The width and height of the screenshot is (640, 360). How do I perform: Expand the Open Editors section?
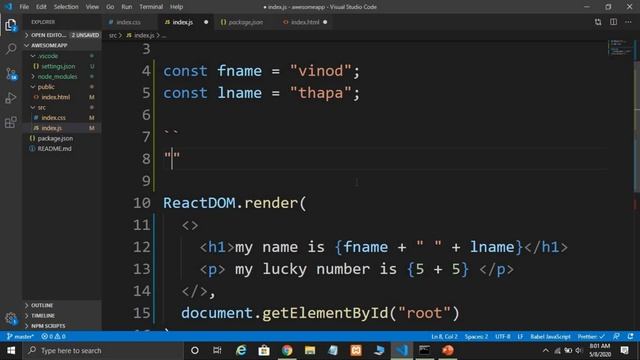(62, 35)
